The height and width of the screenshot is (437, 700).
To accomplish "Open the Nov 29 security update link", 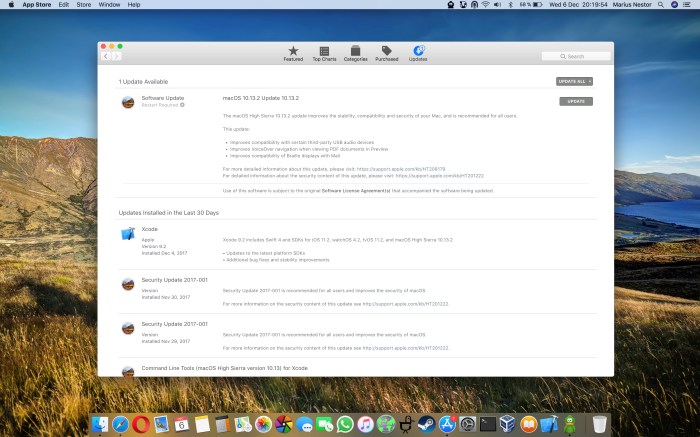I will click(405, 348).
